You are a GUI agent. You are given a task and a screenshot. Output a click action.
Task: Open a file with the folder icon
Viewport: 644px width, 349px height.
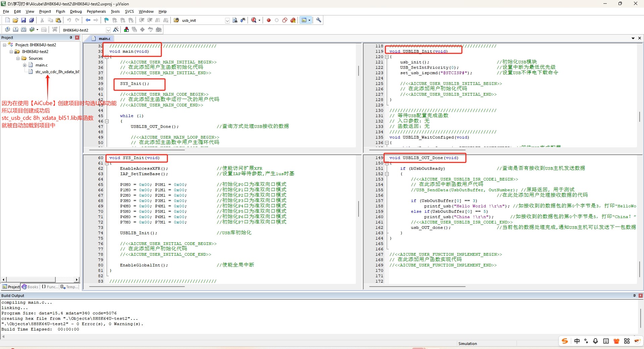15,20
